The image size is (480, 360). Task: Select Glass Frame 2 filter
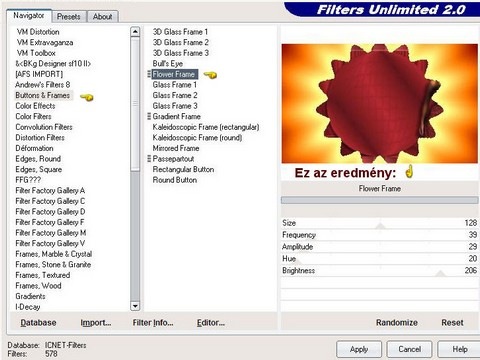[x=175, y=95]
